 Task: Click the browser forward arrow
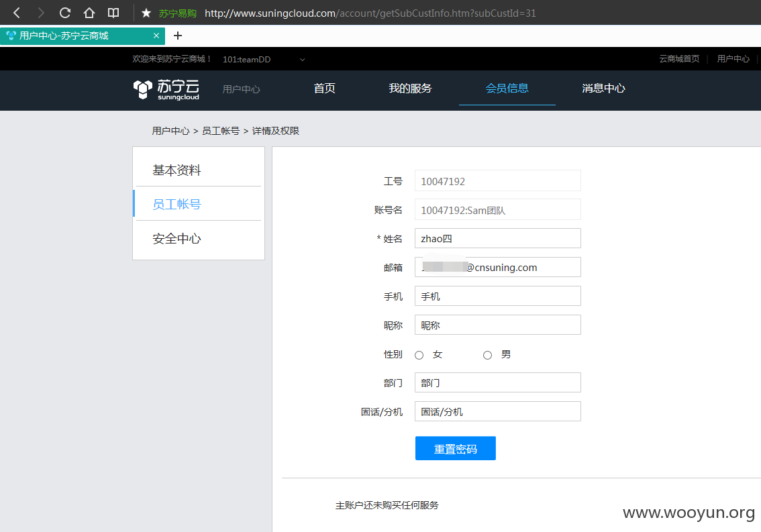41,13
